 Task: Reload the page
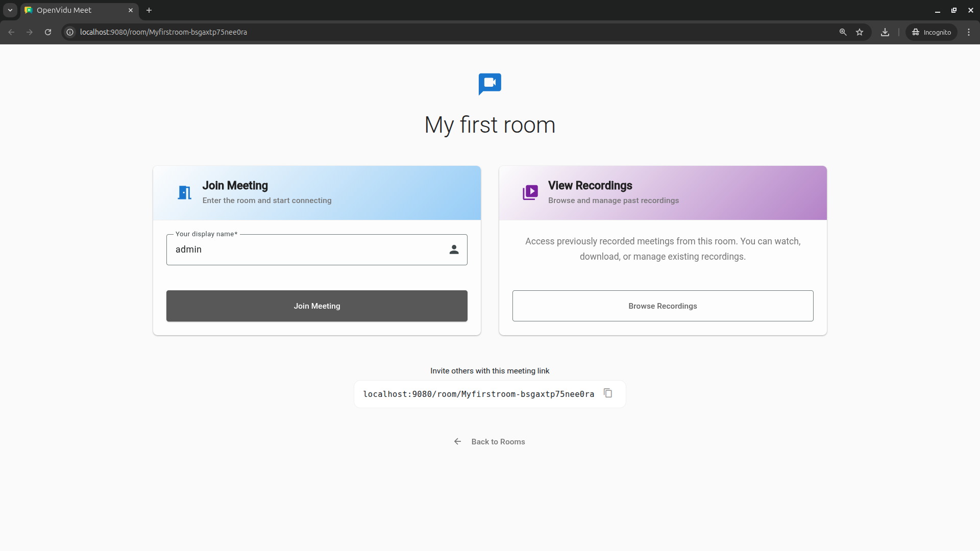coord(48,32)
